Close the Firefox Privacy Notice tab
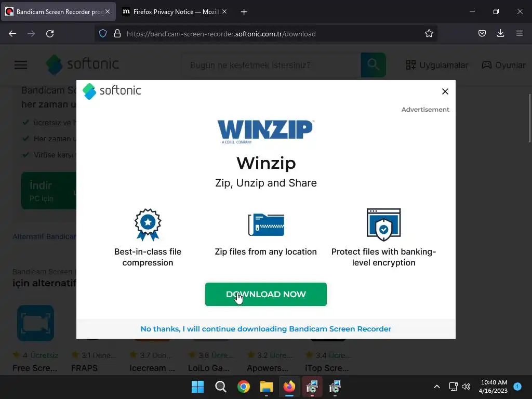Image resolution: width=532 pixels, height=399 pixels. [224, 12]
